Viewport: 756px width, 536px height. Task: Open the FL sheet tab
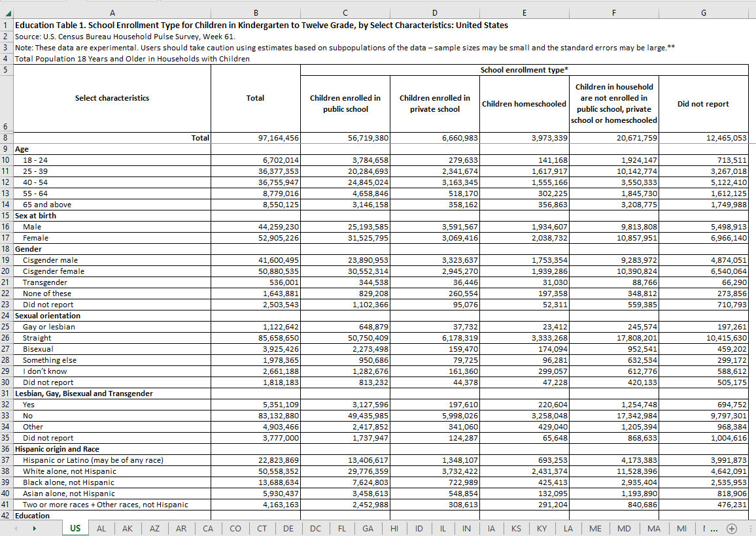(x=341, y=528)
